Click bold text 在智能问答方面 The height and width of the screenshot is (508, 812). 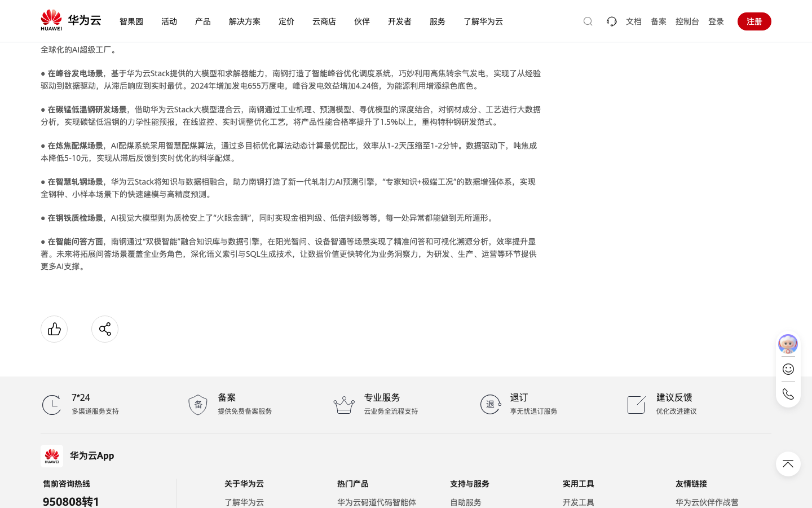click(x=75, y=242)
